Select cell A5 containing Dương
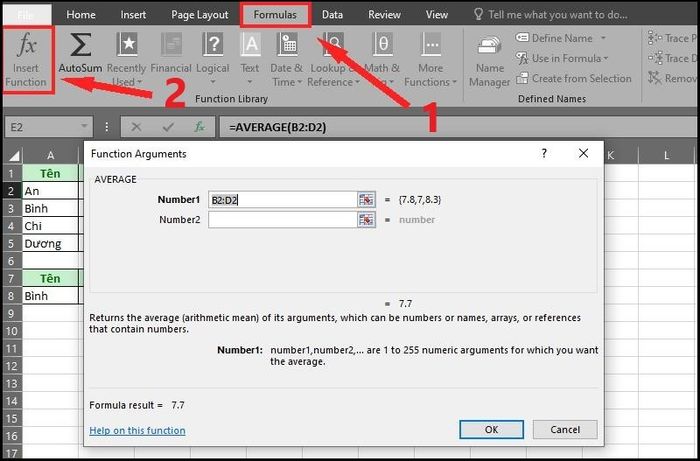Viewport: 700px width, 461px height. (x=50, y=243)
